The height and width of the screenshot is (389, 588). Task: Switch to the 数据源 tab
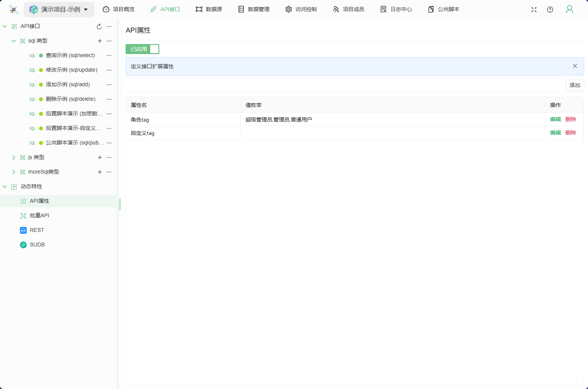coord(209,9)
